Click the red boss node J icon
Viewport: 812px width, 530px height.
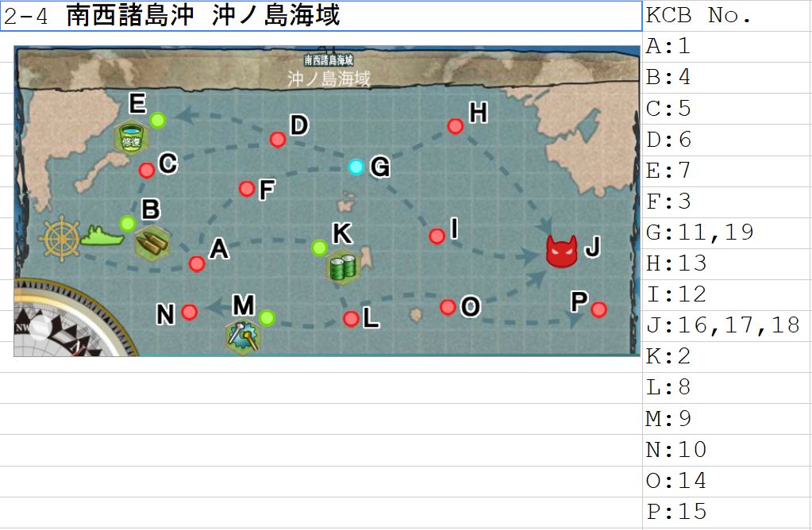[x=562, y=252]
